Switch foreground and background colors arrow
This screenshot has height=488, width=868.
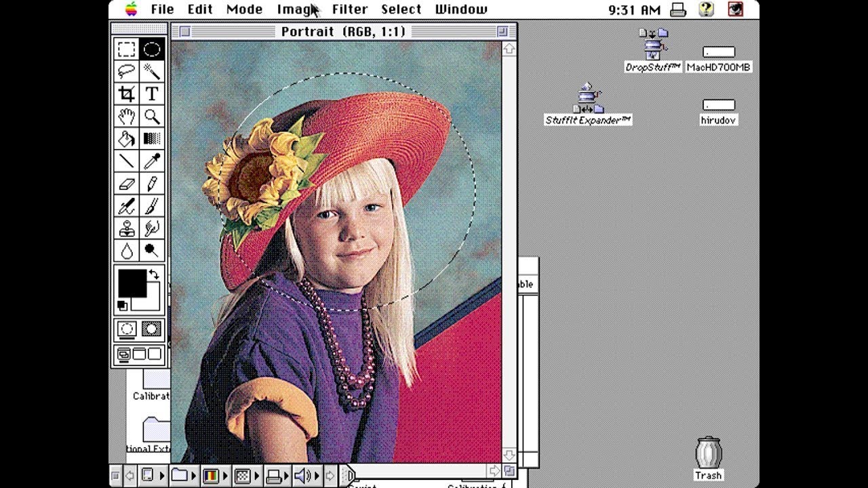155,274
